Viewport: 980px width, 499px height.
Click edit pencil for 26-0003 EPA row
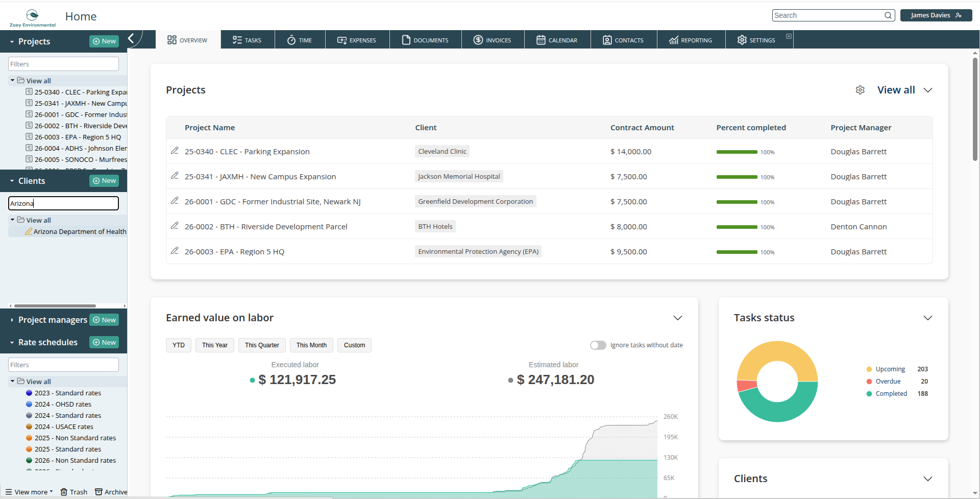[175, 251]
